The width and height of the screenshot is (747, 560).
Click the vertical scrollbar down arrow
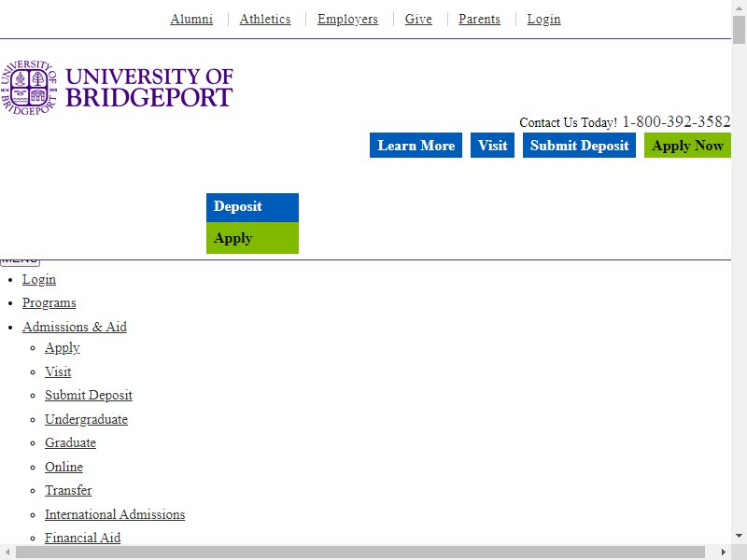tap(739, 536)
